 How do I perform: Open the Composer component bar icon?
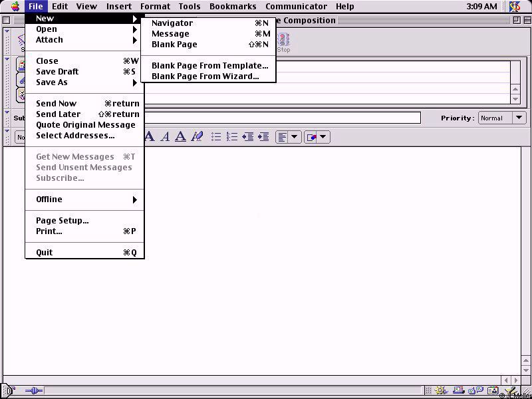click(x=511, y=390)
